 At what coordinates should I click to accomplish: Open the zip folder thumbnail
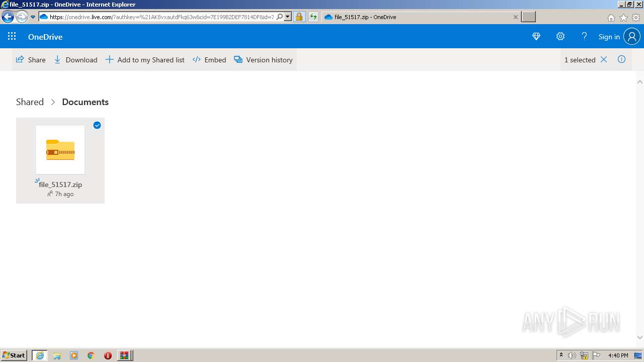(x=60, y=150)
